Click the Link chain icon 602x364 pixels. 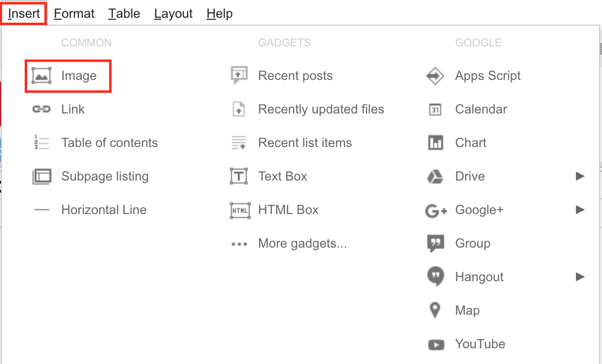[41, 109]
